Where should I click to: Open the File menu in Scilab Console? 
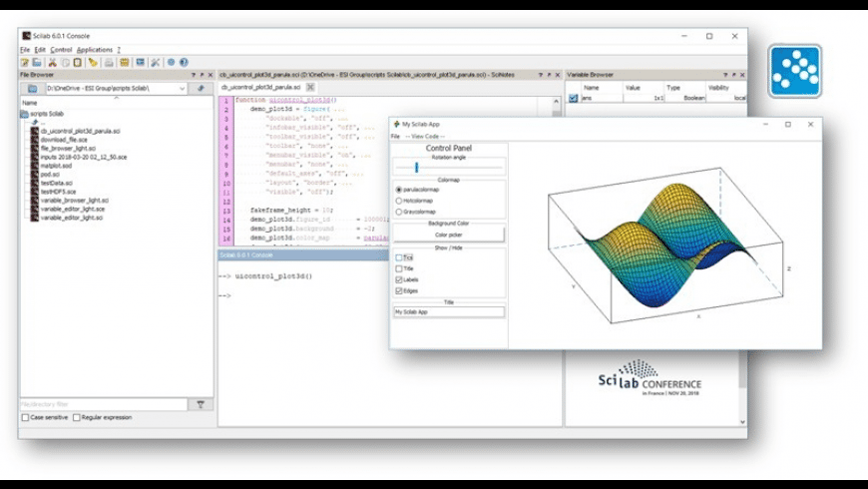(x=25, y=50)
